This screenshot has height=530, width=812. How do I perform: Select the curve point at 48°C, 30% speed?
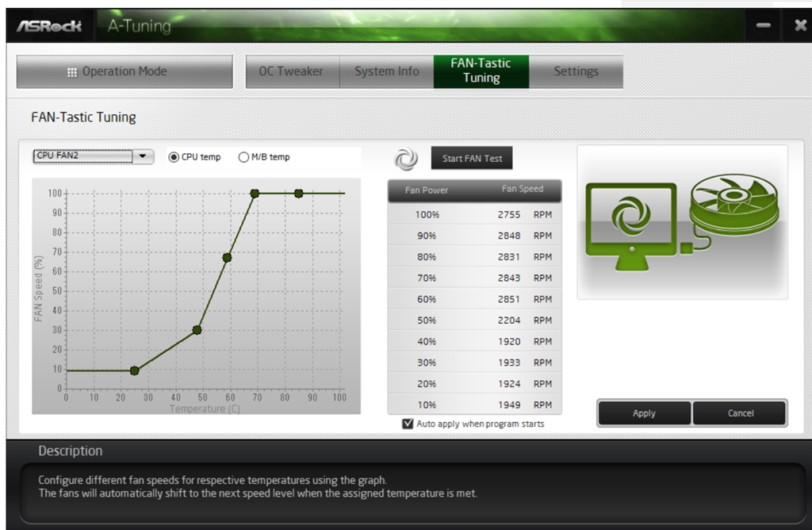click(197, 330)
